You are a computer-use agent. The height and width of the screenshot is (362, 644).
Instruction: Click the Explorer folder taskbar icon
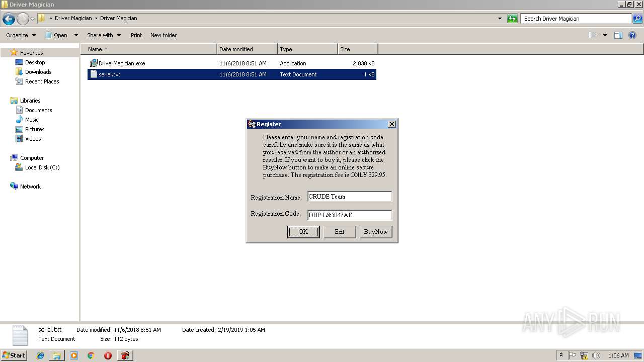click(57, 355)
